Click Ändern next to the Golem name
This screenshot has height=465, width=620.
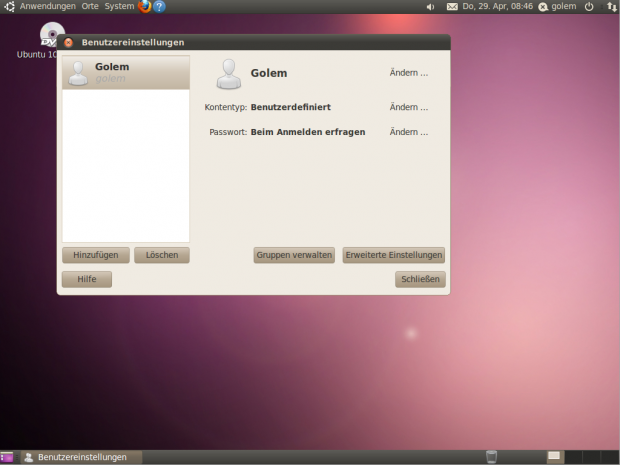pyautogui.click(x=408, y=73)
